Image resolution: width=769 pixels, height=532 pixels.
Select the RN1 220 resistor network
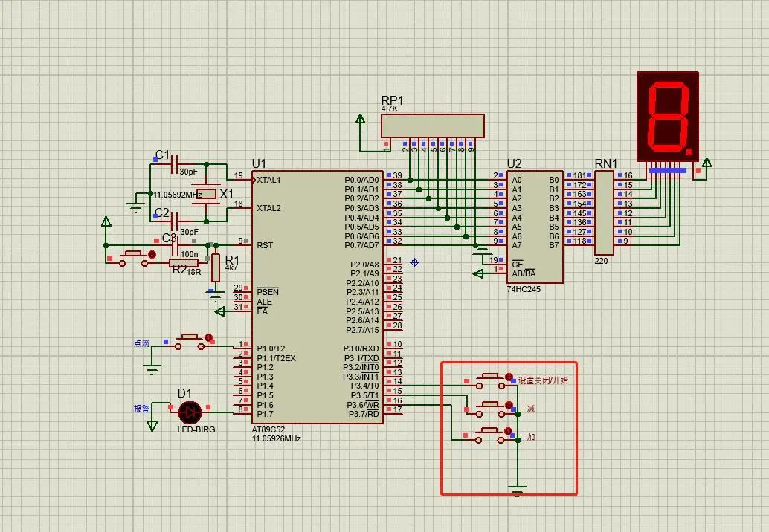pyautogui.click(x=605, y=212)
